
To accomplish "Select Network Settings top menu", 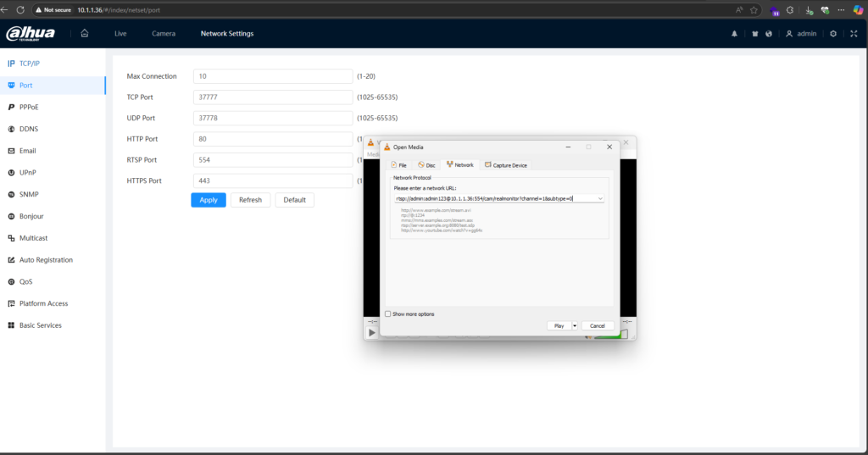I will (227, 34).
